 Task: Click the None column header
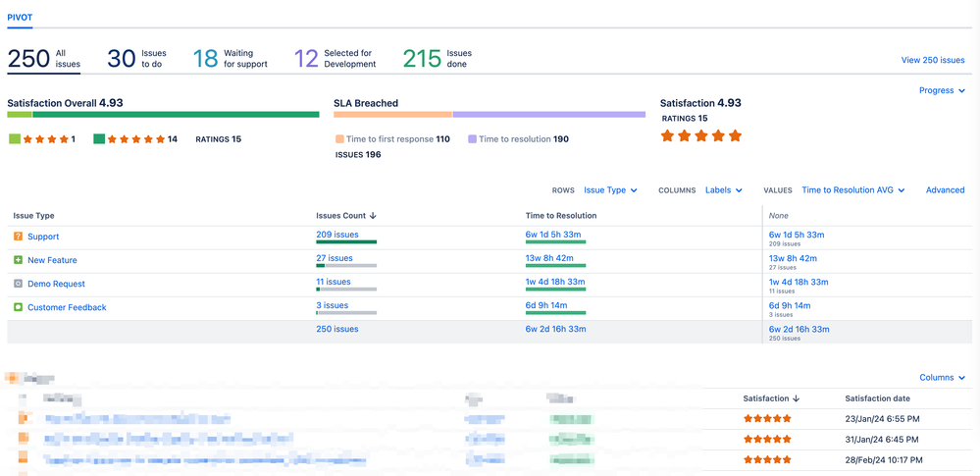778,216
